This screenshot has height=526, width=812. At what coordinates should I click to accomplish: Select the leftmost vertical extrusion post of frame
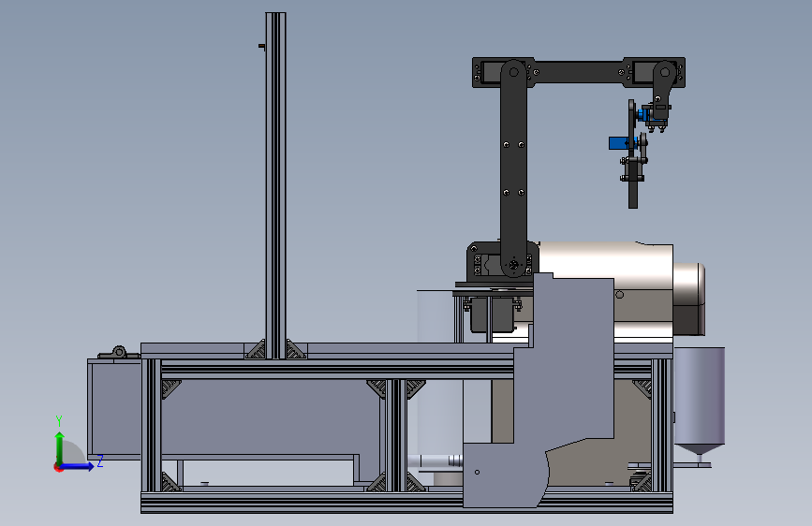(151, 426)
